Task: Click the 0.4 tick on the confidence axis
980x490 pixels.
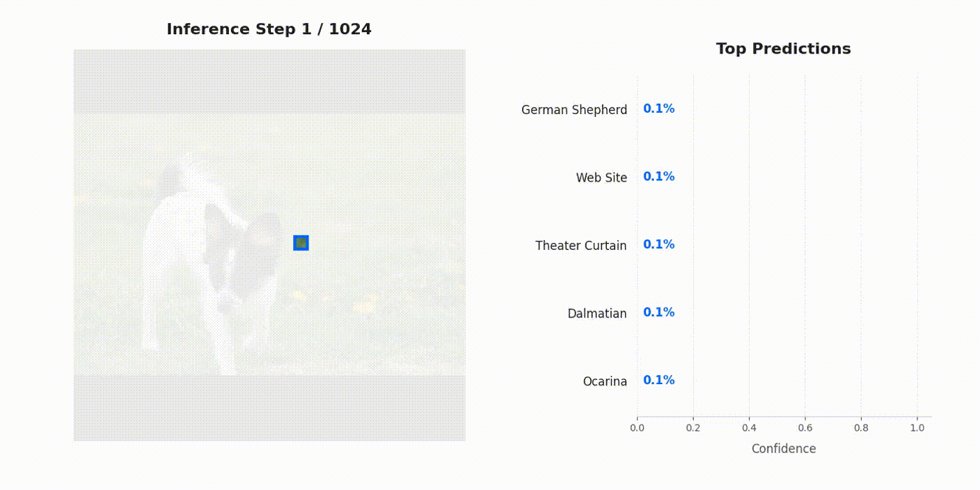Action: [x=749, y=428]
